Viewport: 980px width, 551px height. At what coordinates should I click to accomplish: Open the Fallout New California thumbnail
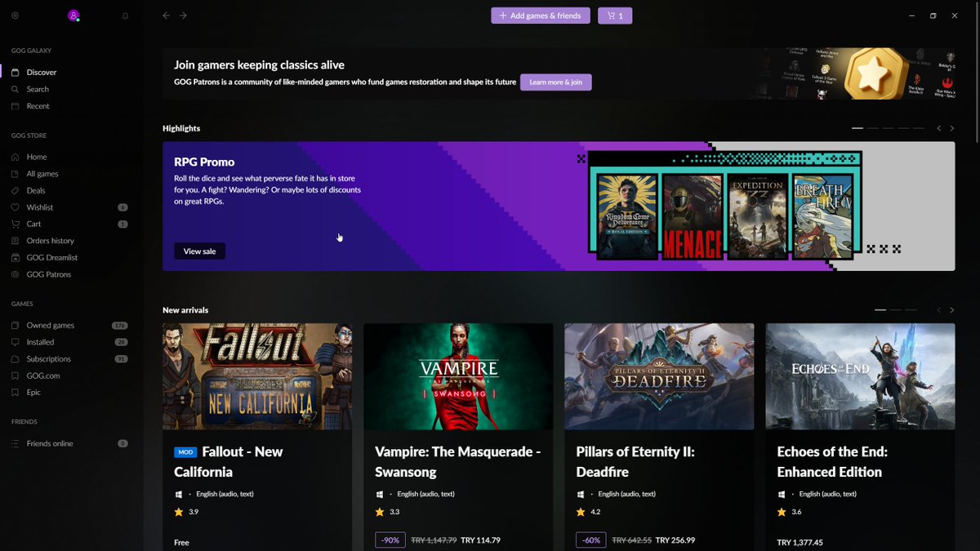(x=257, y=376)
